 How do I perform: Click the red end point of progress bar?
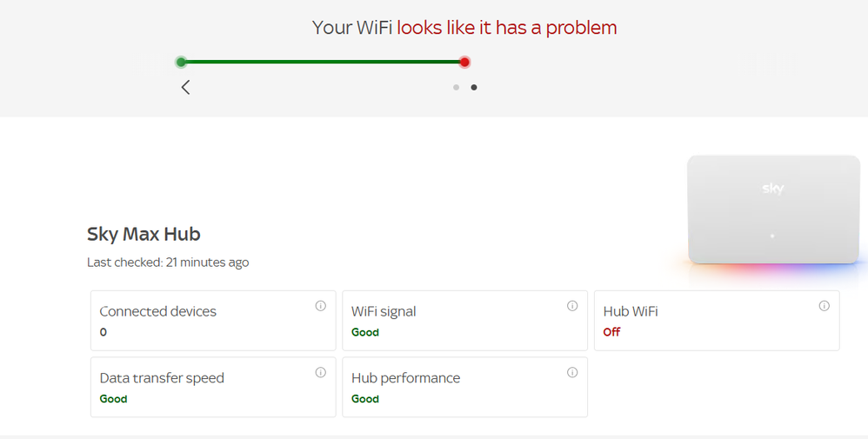(x=465, y=62)
